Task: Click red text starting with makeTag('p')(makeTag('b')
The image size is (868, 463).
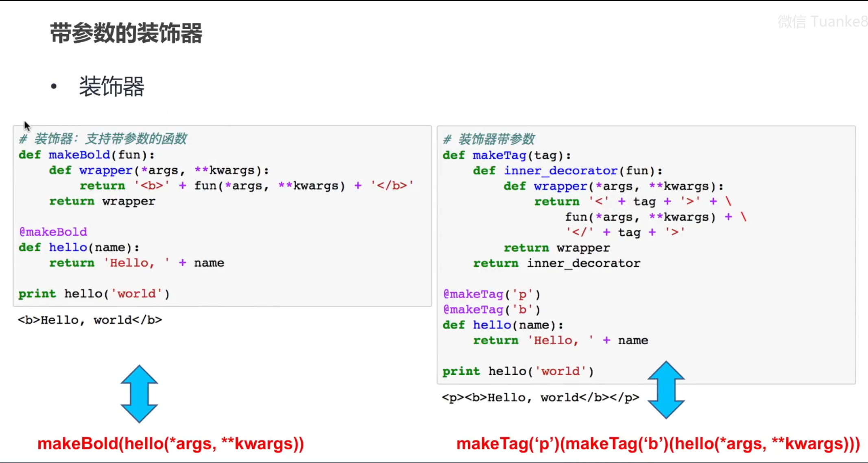Action: tap(658, 443)
